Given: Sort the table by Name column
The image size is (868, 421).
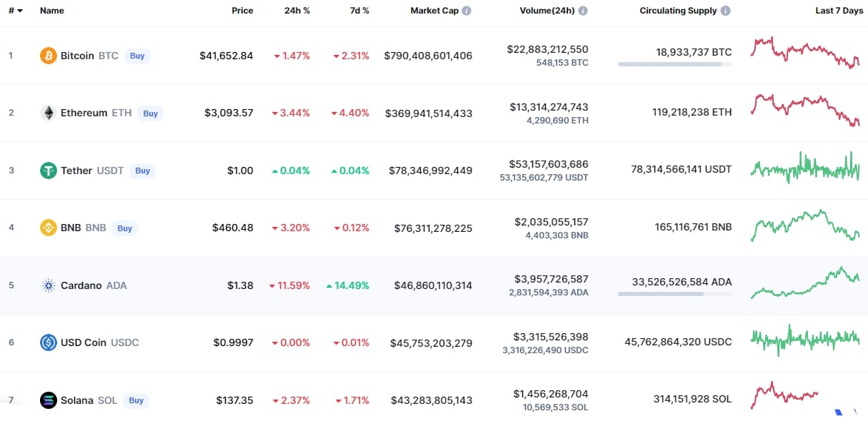Looking at the screenshot, I should [x=52, y=11].
